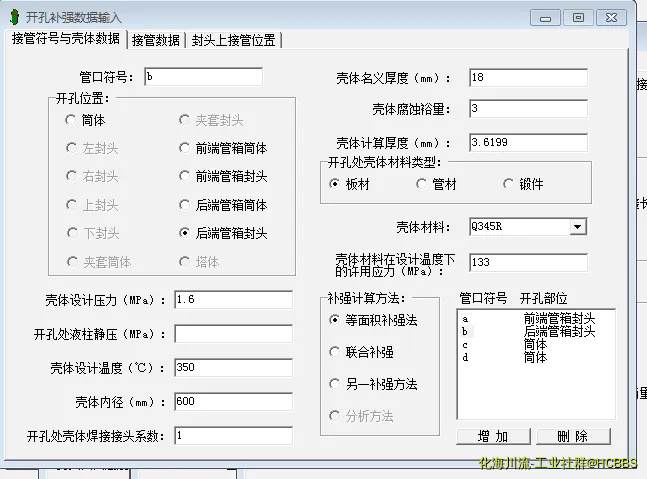The width and height of the screenshot is (647, 479).
Task: Click empty 开孔处液柱静压 input field
Action: coord(234,334)
